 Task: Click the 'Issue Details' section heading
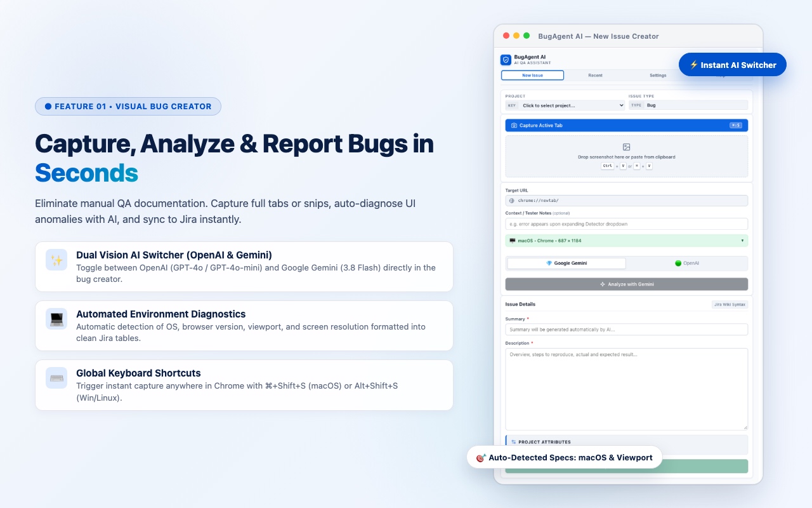pos(520,304)
